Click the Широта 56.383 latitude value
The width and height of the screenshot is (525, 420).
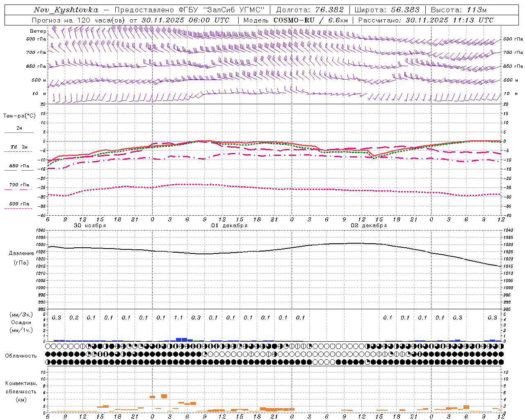(x=387, y=10)
